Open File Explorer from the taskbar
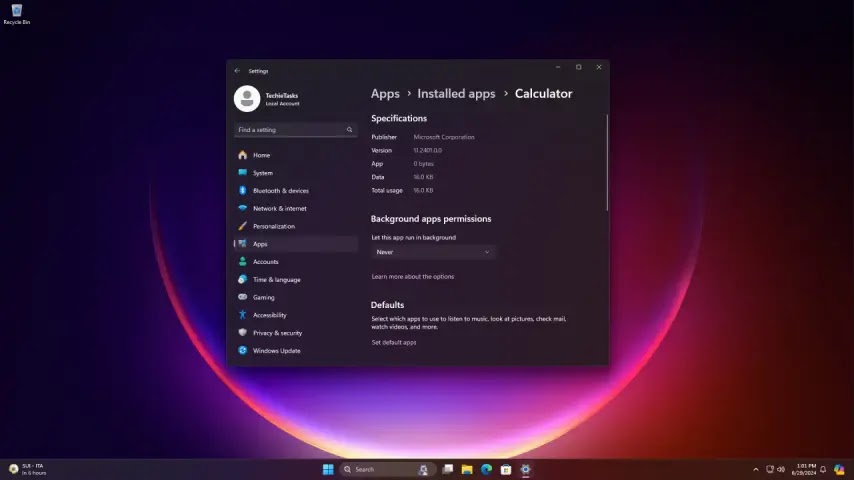 [467, 469]
